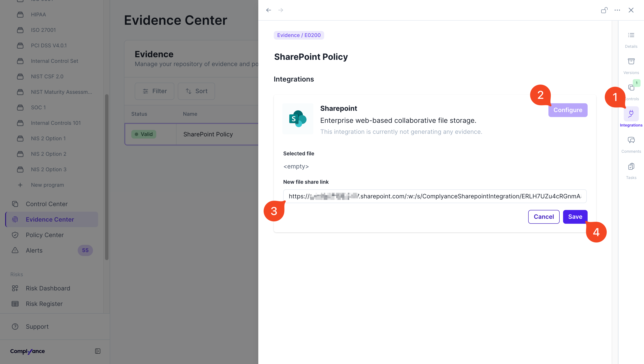644x364 pixels.
Task: Click the Name column header
Action: (190, 114)
